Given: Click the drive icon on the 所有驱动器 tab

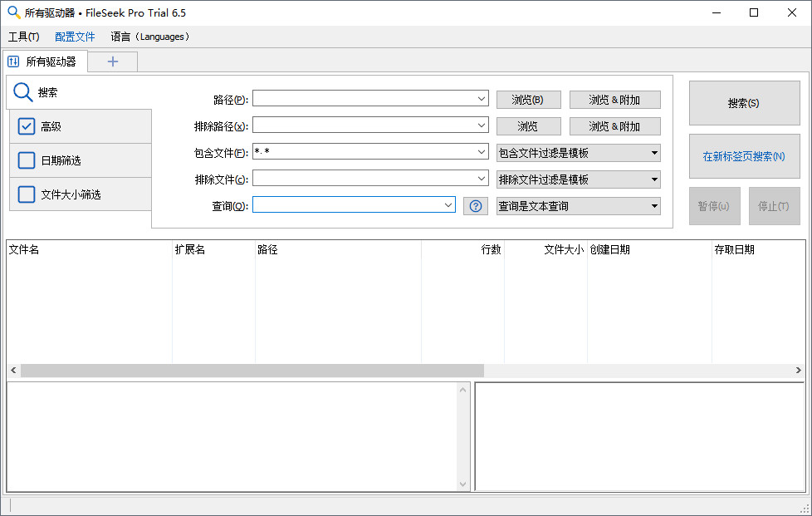Looking at the screenshot, I should (12, 61).
